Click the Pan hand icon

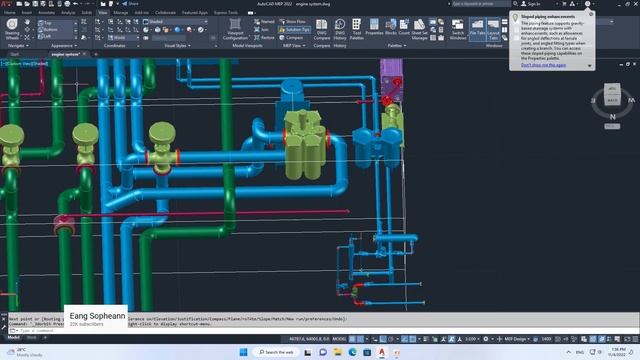pyautogui.click(x=27, y=22)
